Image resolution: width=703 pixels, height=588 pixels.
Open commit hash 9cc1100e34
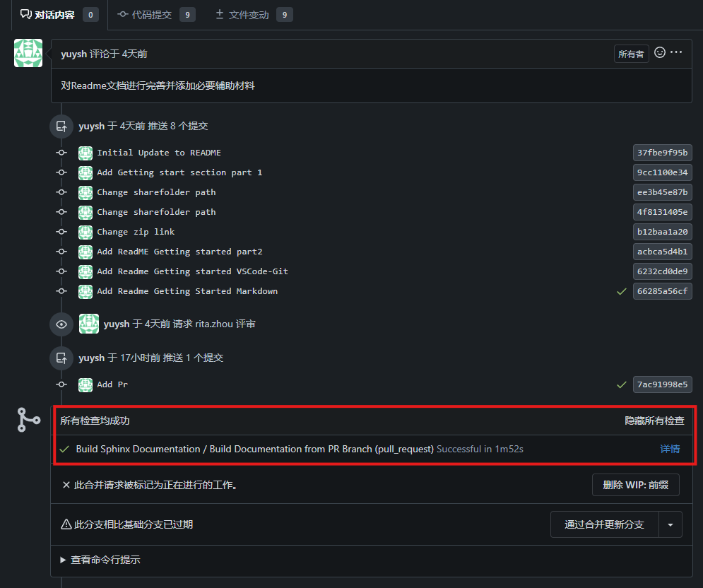coord(662,172)
